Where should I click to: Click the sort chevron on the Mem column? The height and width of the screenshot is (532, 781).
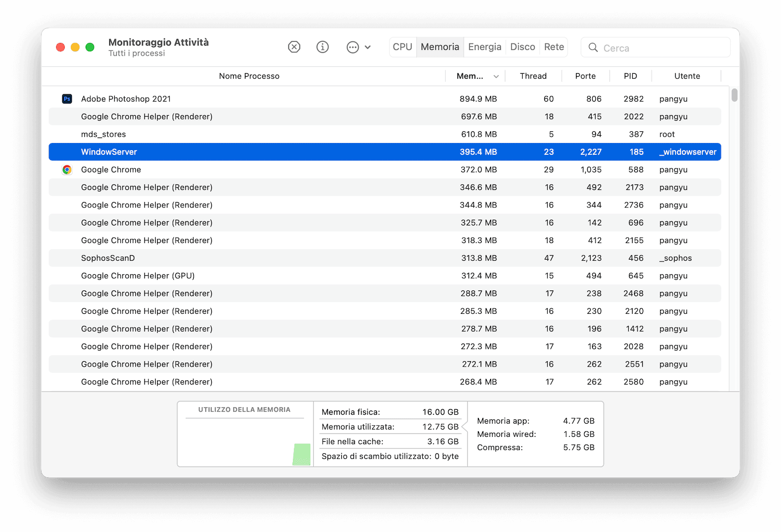coord(496,76)
